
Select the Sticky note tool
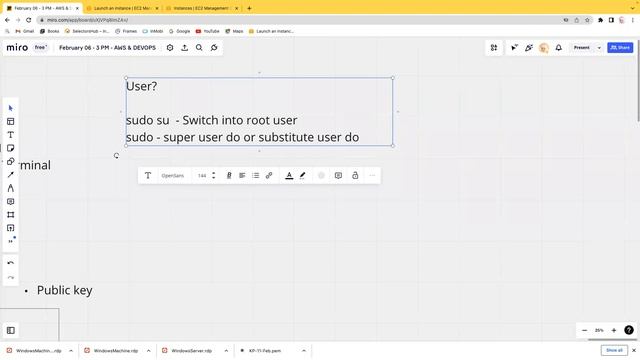click(x=11, y=148)
